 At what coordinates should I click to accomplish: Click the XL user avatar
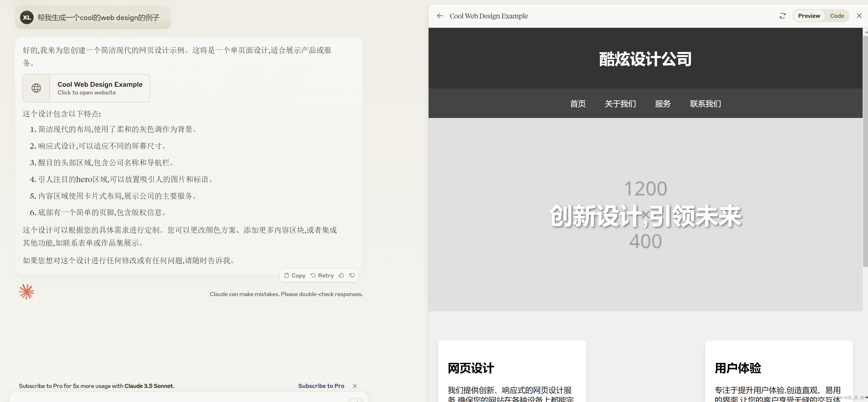coord(27,17)
